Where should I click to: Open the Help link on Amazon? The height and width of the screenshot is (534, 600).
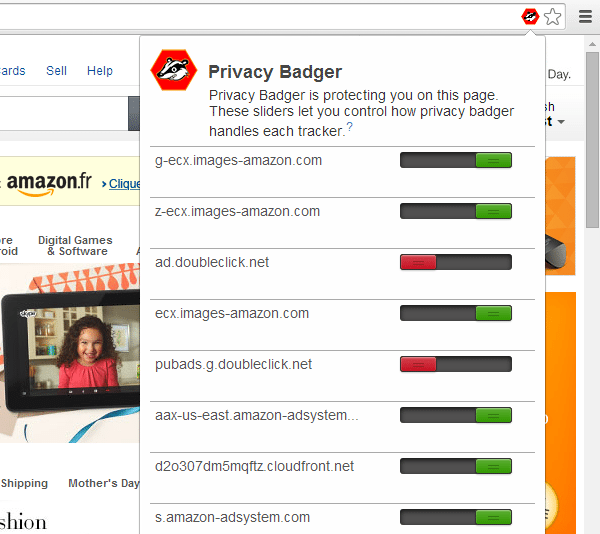click(100, 71)
